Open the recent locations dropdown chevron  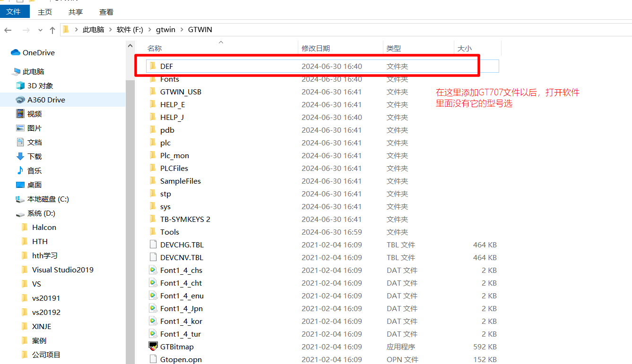[x=40, y=30]
